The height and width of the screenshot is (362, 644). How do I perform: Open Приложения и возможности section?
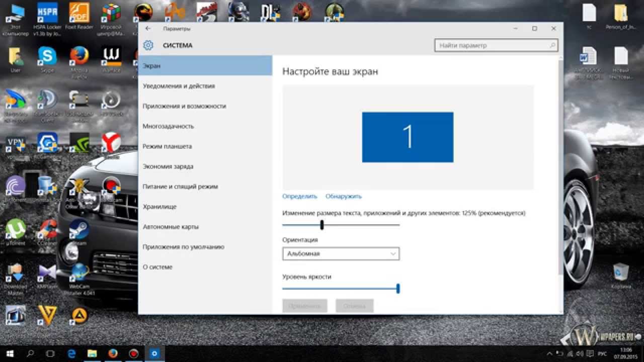tap(205, 106)
